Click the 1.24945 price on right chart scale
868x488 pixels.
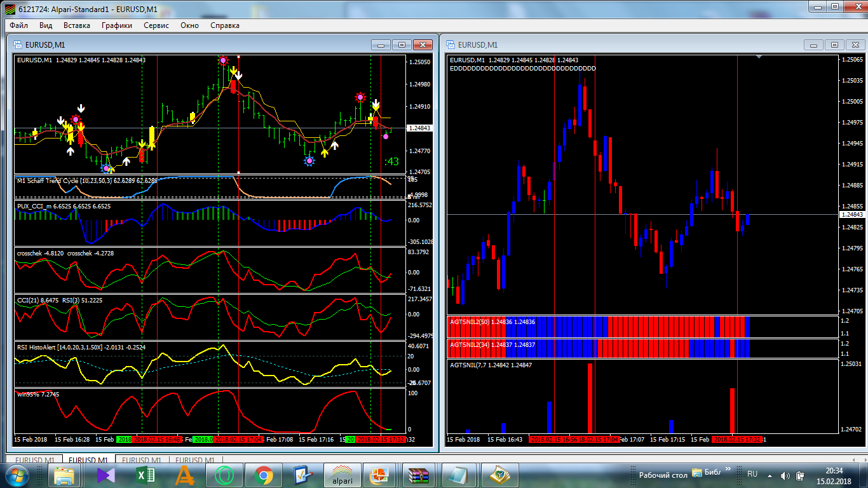click(851, 144)
